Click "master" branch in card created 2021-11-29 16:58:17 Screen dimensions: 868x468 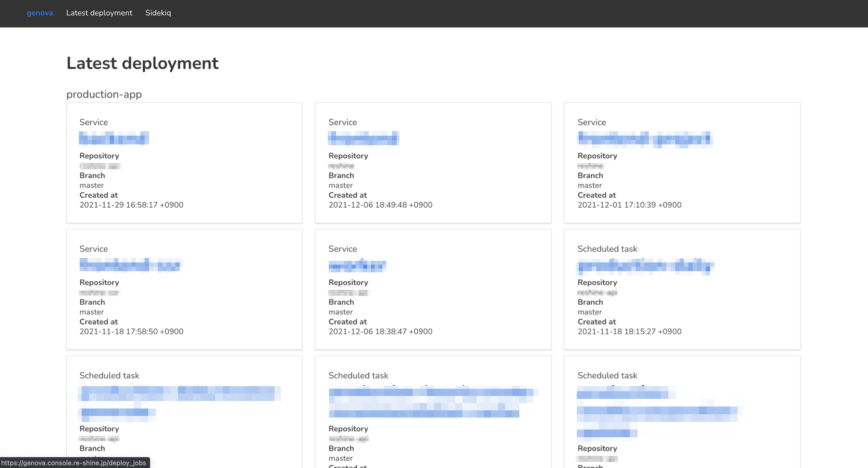click(92, 186)
